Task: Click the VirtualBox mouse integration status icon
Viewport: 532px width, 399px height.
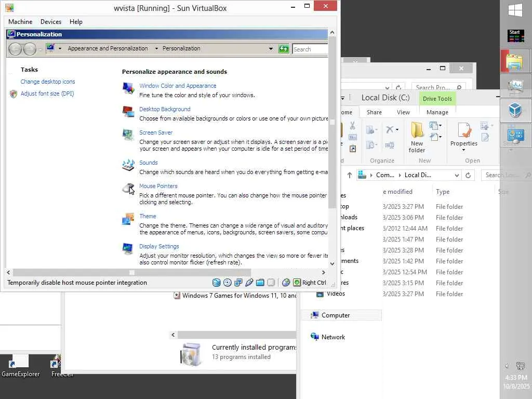Action: point(286,283)
